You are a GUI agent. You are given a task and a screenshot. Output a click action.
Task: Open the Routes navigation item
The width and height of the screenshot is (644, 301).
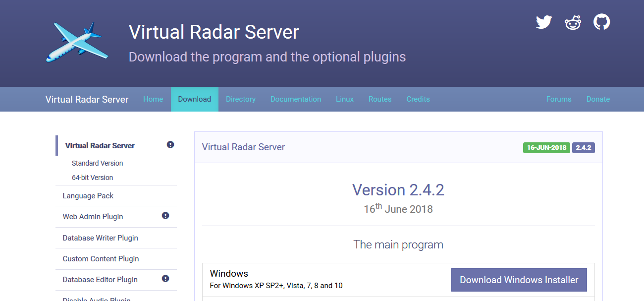tap(379, 99)
